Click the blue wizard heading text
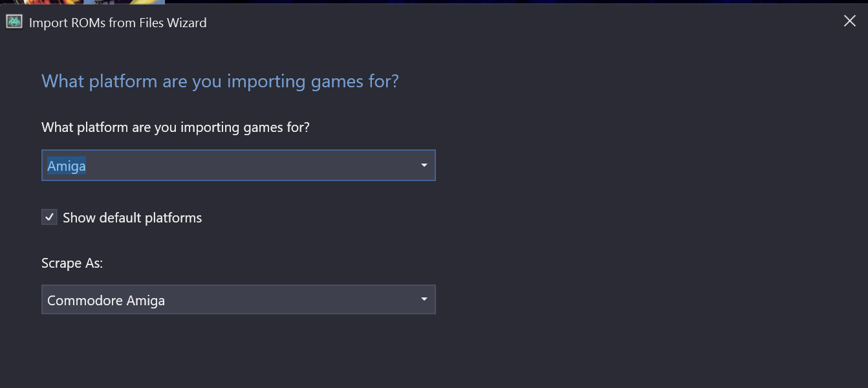The height and width of the screenshot is (388, 868). pyautogui.click(x=220, y=81)
